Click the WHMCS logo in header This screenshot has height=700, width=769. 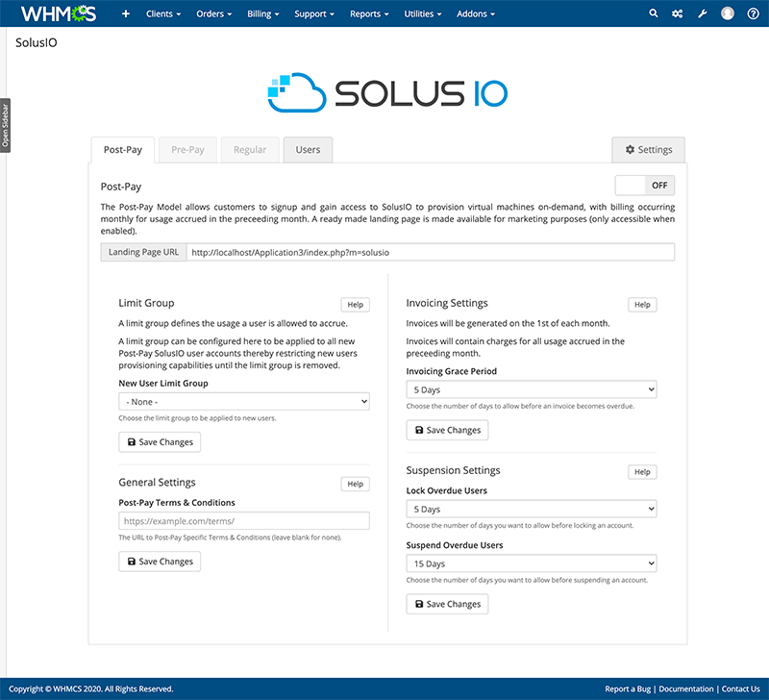coord(59,14)
